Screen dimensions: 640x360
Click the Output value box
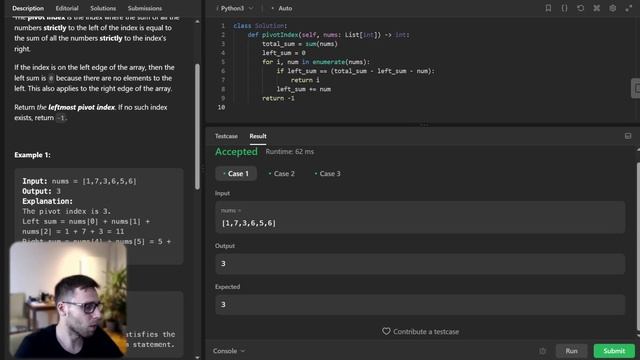420,264
